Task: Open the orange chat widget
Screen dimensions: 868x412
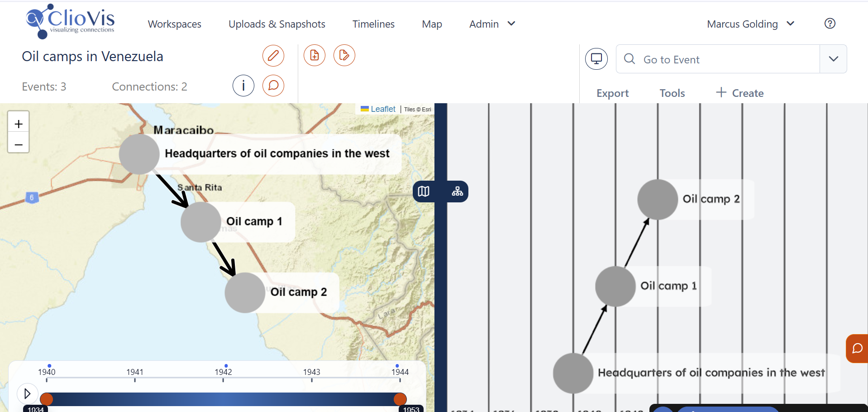Action: point(857,349)
